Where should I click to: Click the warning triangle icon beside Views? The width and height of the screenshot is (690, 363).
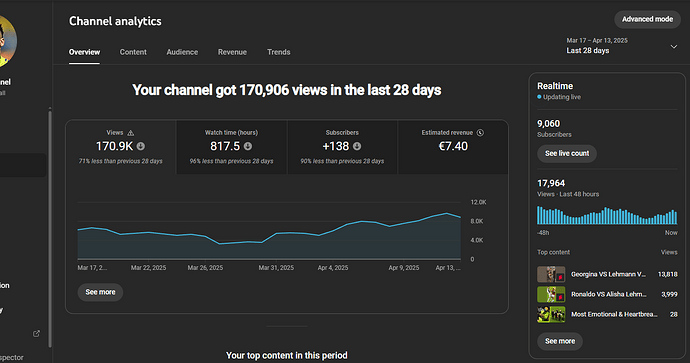[131, 132]
